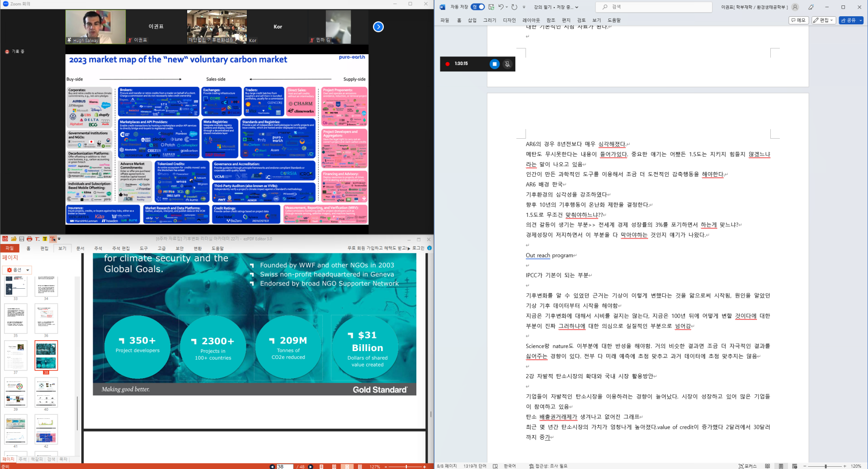868x469 pixels.
Task: Adjust the ezPDF zoom slider
Action: click(406, 467)
